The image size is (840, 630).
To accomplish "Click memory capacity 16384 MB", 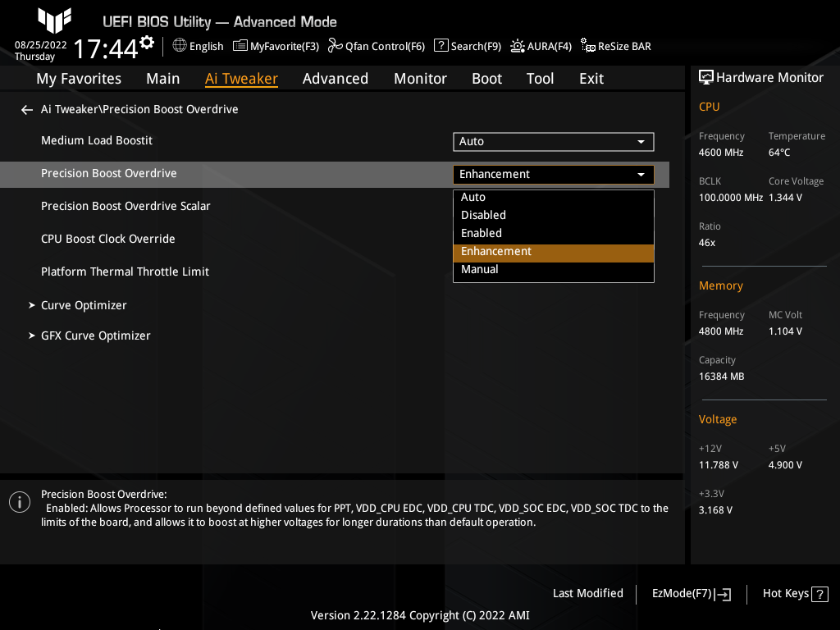I will pyautogui.click(x=721, y=377).
